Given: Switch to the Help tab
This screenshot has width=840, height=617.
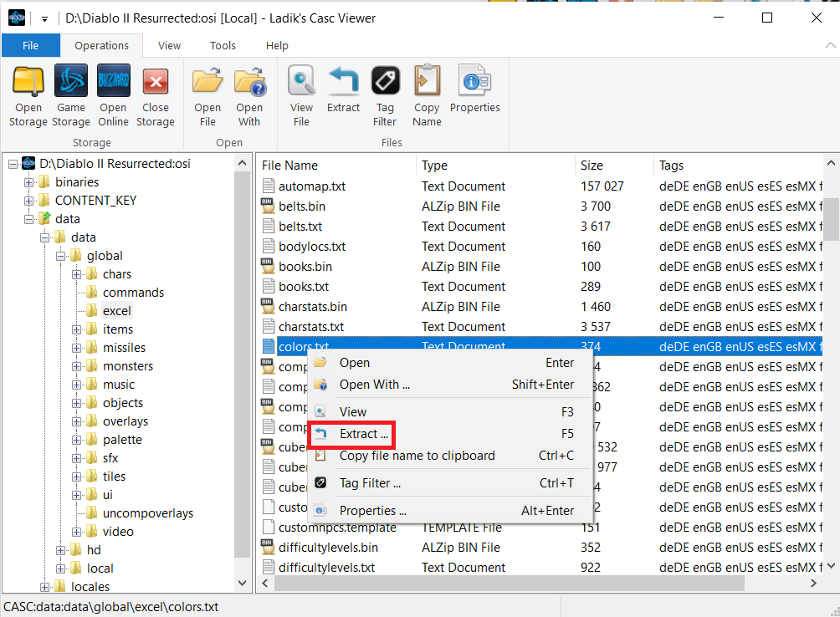Looking at the screenshot, I should [277, 45].
